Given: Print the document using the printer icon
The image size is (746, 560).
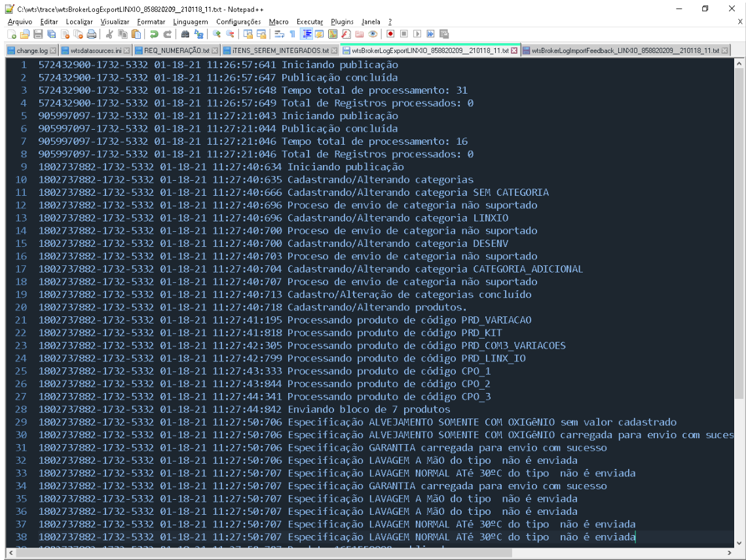Looking at the screenshot, I should [x=91, y=34].
